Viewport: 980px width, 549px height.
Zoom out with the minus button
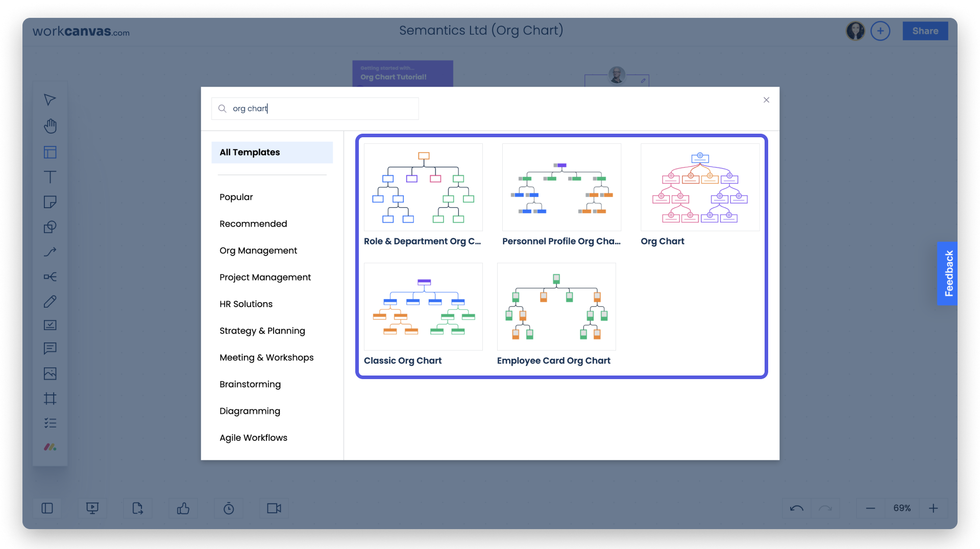click(x=871, y=508)
